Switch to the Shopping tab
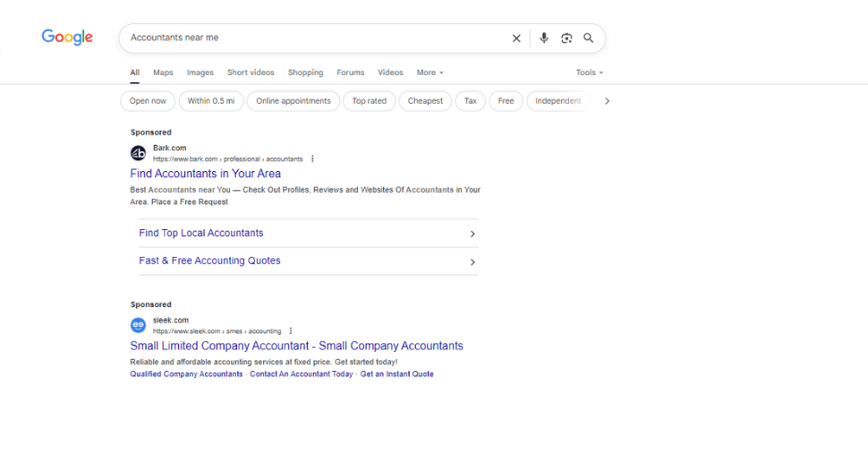Screen dimensions: 868x463 305,73
